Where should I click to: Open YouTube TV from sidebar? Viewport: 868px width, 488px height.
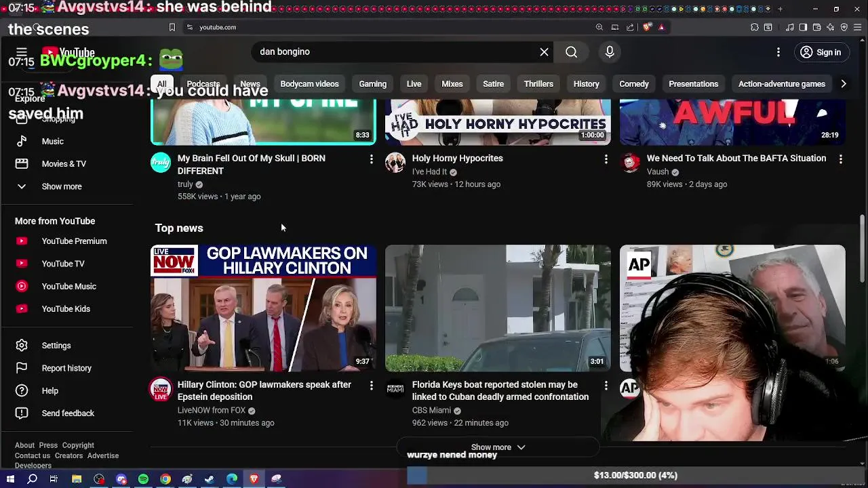(68, 264)
